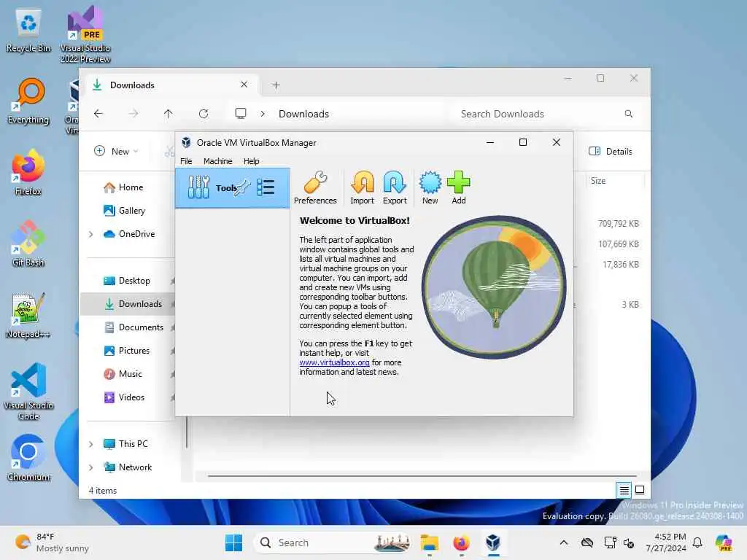
Task: Click the Add machine icon
Action: [x=458, y=187]
